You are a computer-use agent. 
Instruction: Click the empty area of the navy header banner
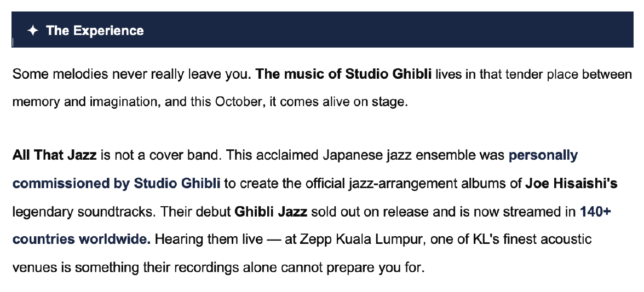[383, 31]
